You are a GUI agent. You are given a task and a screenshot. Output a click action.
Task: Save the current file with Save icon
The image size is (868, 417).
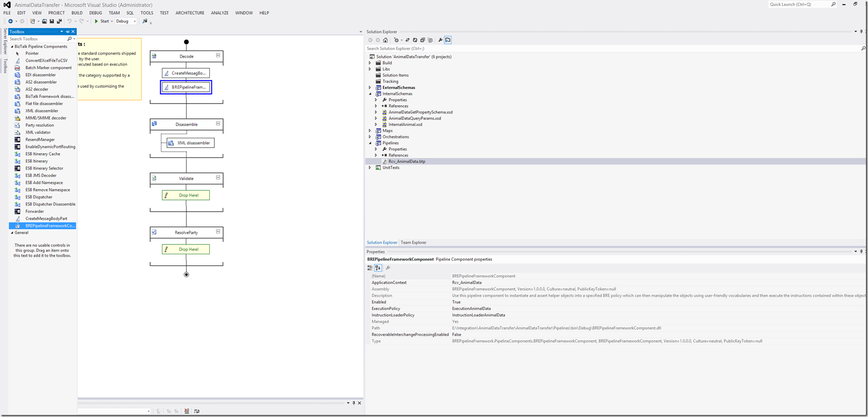[x=52, y=21]
